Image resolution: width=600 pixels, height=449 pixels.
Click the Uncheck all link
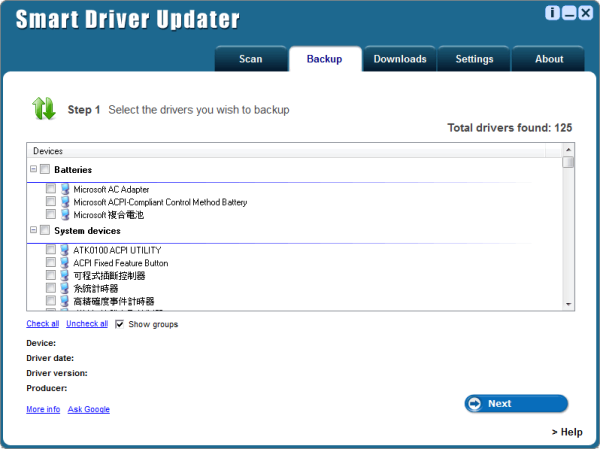87,323
